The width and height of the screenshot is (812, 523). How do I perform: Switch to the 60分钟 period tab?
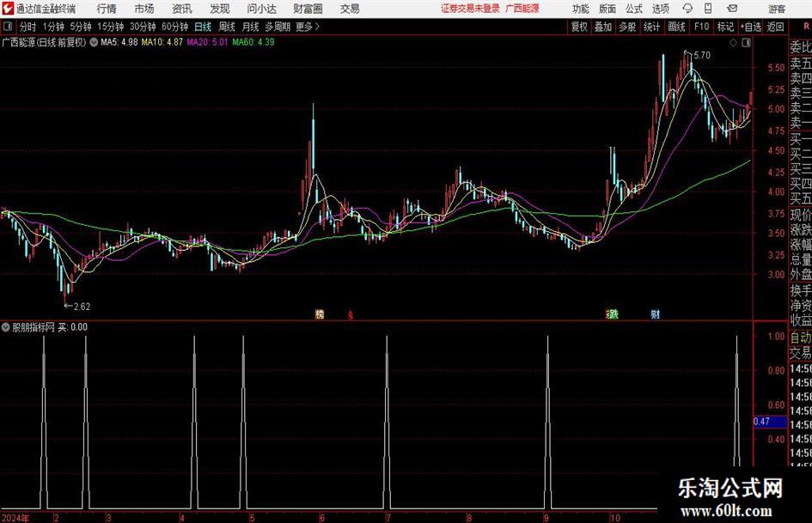174,27
